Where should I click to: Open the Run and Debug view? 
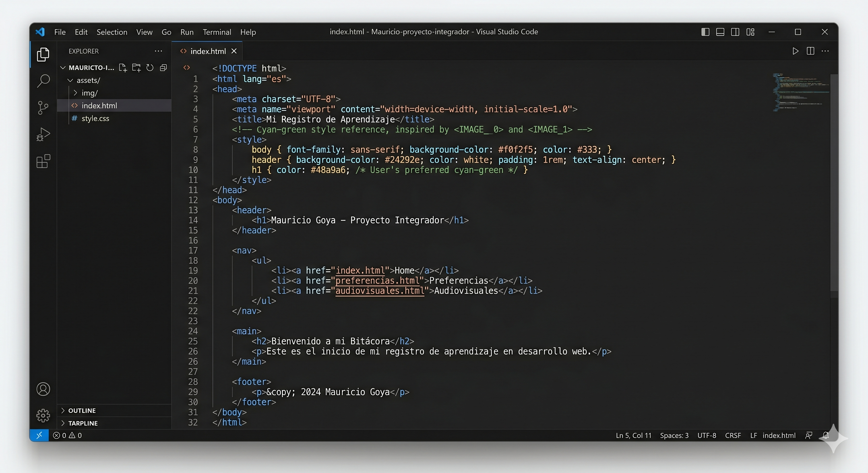pyautogui.click(x=43, y=134)
